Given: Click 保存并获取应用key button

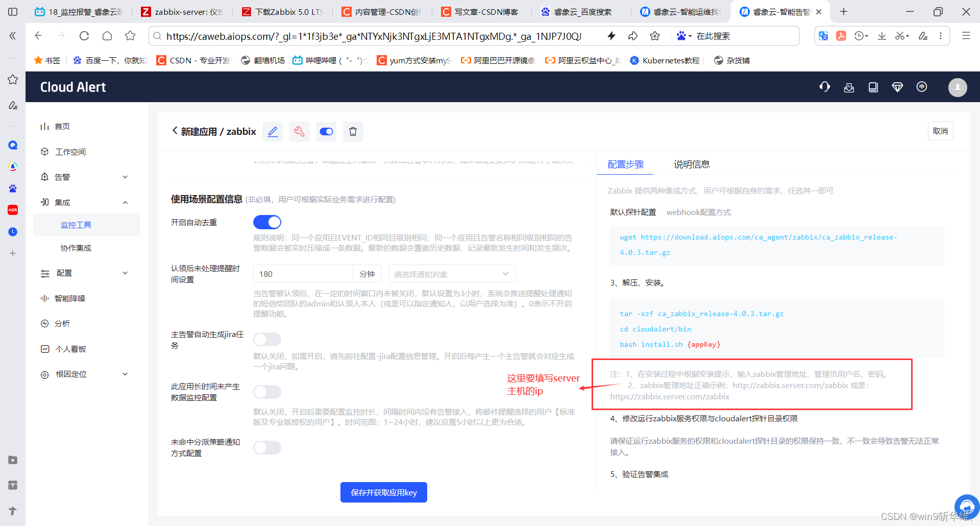Looking at the screenshot, I should coord(384,492).
